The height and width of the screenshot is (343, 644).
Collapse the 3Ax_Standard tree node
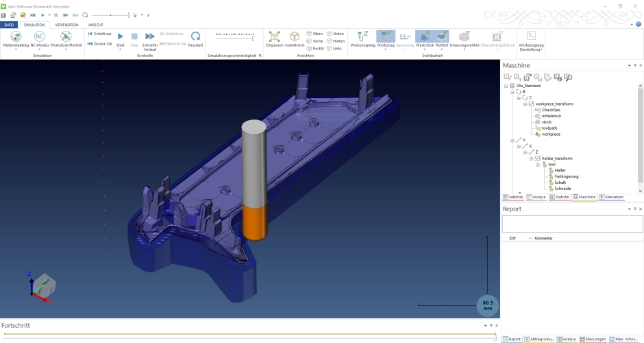tap(506, 86)
